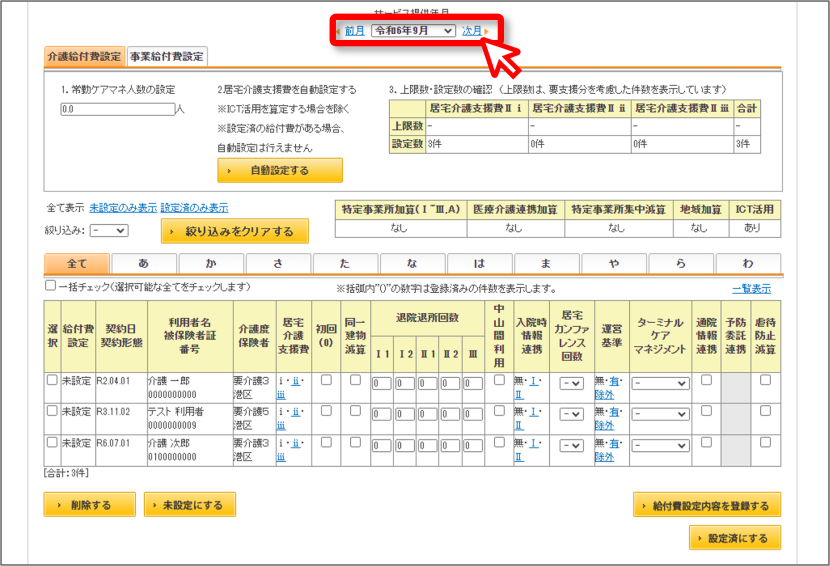This screenshot has height=566, width=830.
Task: Click the 自動設定する button
Action: (279, 170)
